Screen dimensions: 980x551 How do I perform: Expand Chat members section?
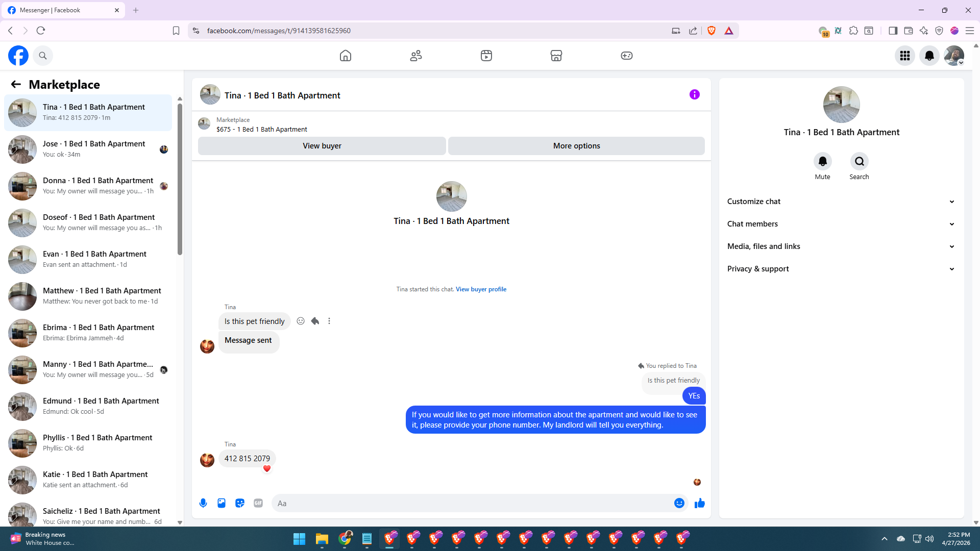841,224
